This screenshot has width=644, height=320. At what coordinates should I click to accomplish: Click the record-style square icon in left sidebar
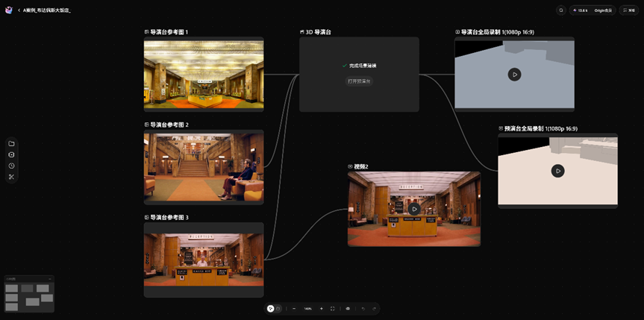click(x=11, y=155)
